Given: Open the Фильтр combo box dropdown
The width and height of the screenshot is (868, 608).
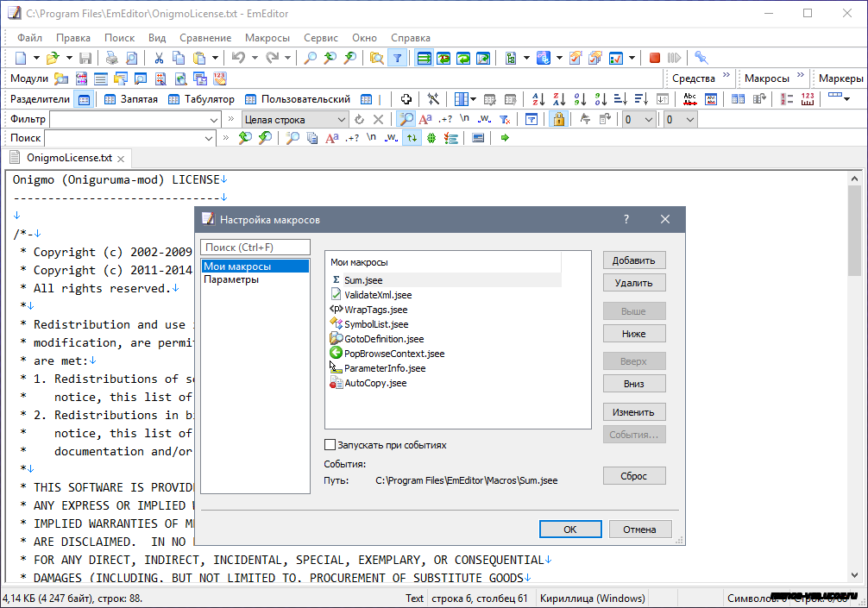Looking at the screenshot, I should (214, 120).
